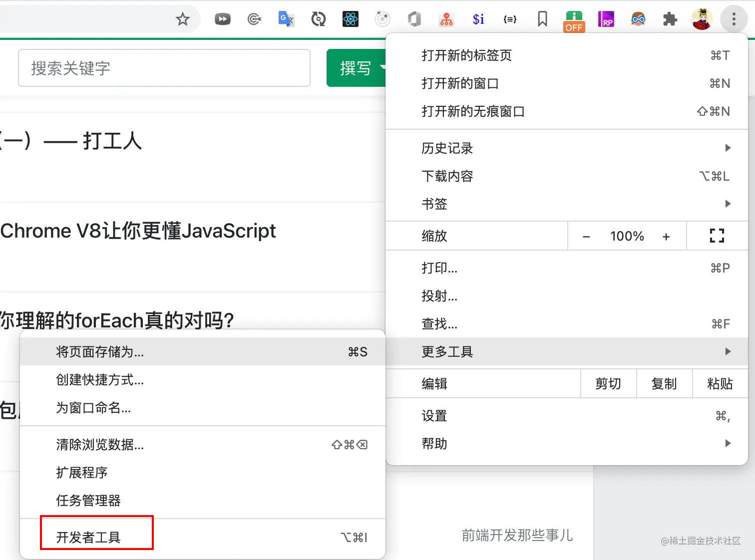The image size is (755, 560).
Task: Click the 粘贴 edit button
Action: click(x=720, y=383)
